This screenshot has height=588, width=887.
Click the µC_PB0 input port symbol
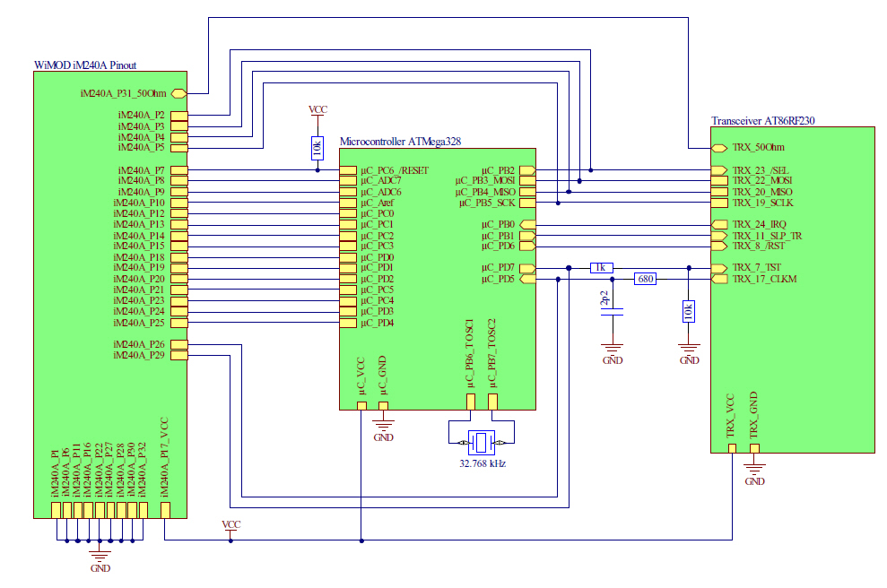point(527,224)
